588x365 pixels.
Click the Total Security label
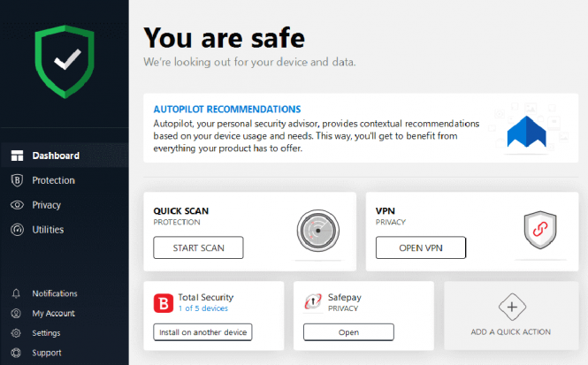pos(206,297)
